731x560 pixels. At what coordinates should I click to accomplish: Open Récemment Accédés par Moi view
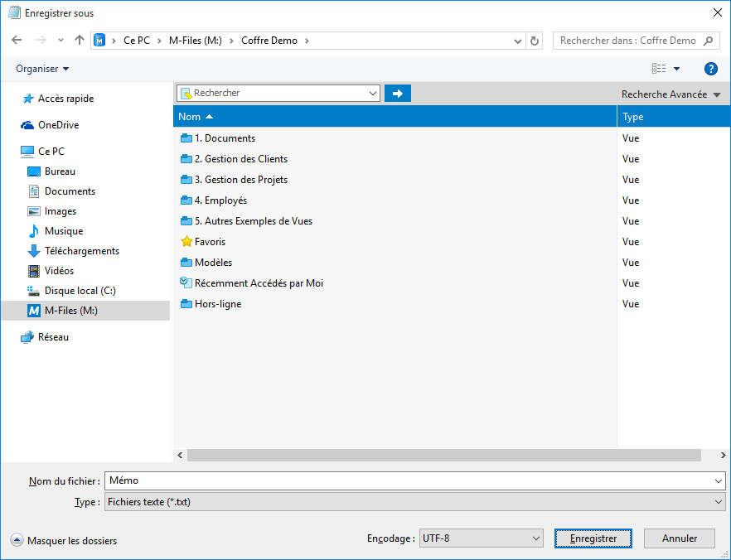tap(258, 283)
